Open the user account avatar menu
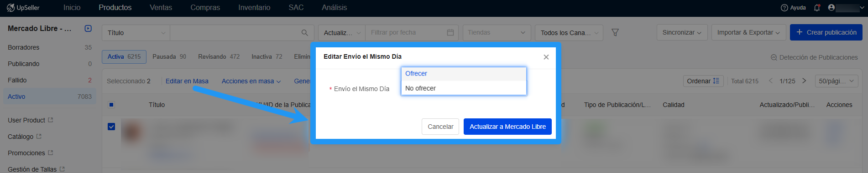The width and height of the screenshot is (868, 173). point(831,8)
